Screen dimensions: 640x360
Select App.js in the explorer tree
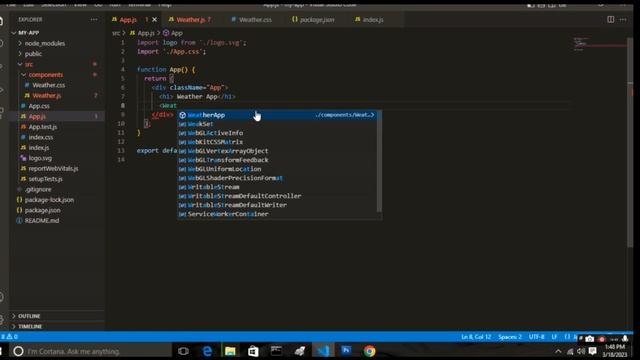click(x=37, y=117)
